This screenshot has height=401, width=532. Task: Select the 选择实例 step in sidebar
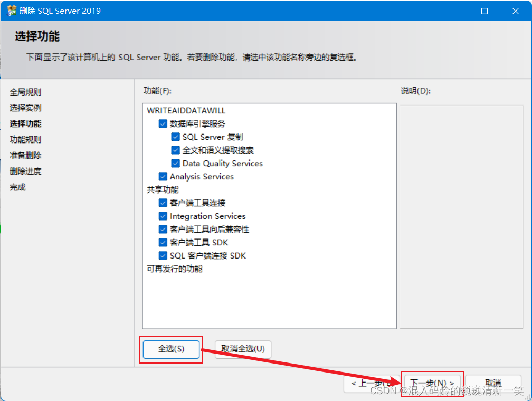25,108
